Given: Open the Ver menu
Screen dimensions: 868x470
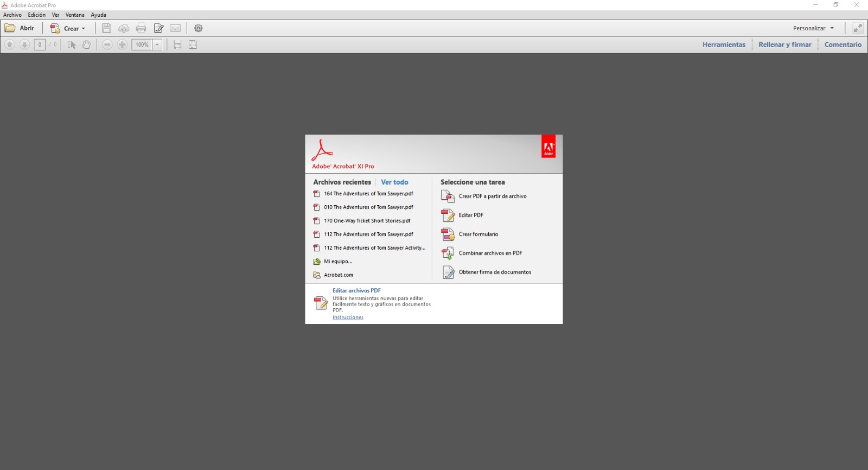Looking at the screenshot, I should (x=55, y=15).
